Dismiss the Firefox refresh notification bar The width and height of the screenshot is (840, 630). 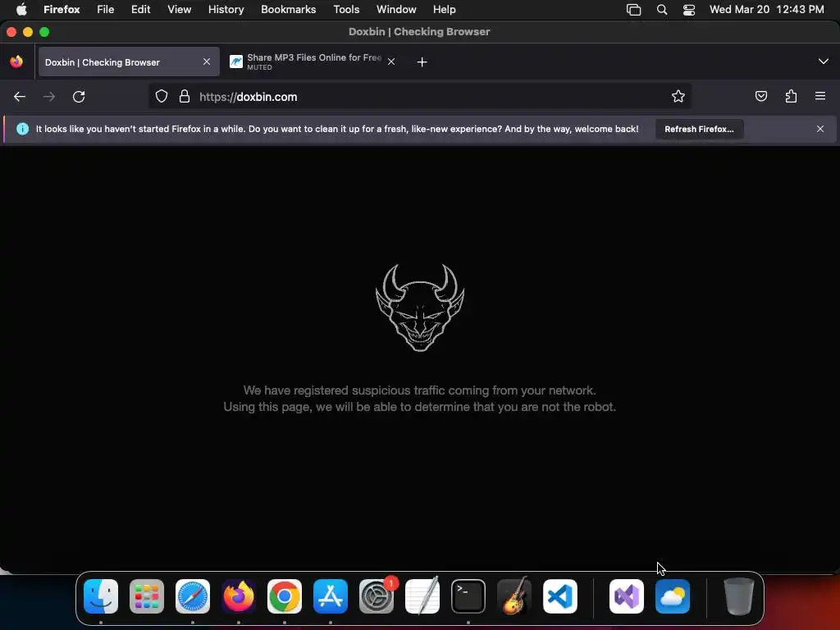pyautogui.click(x=820, y=129)
